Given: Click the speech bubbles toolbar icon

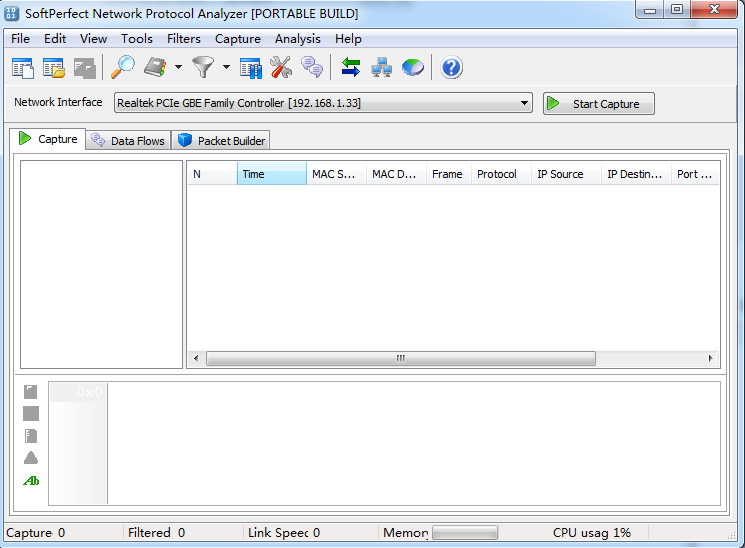Looking at the screenshot, I should [312, 67].
